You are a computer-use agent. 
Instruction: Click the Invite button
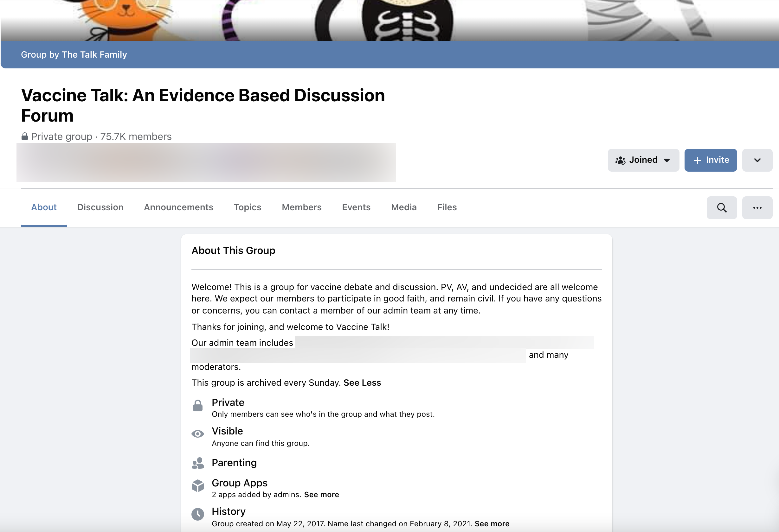[x=711, y=160]
